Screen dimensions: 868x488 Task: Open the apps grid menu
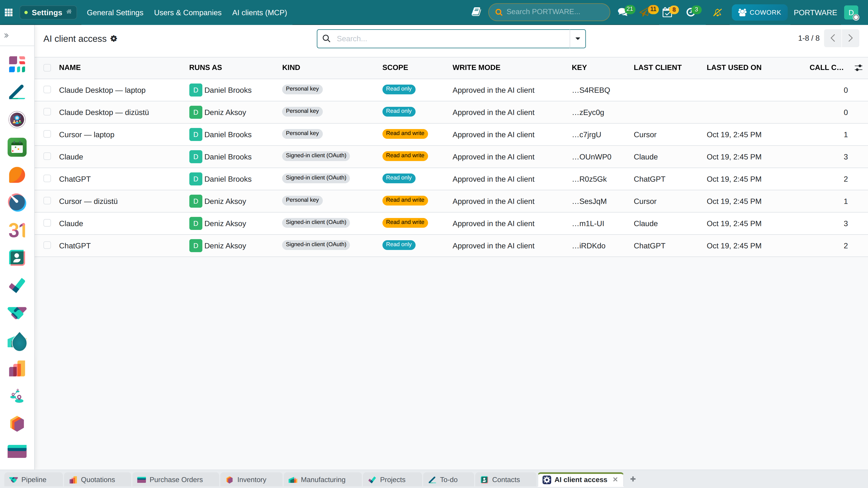(x=9, y=12)
